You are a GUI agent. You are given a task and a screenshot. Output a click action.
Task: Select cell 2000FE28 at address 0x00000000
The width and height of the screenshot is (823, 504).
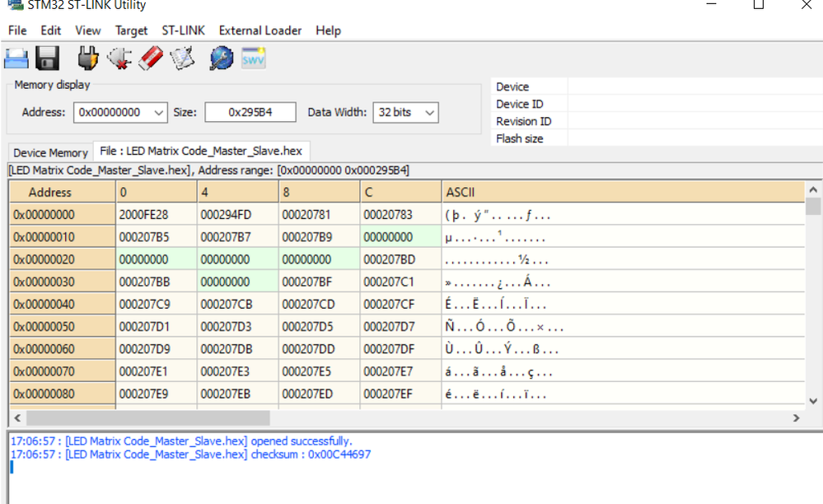coord(157,215)
